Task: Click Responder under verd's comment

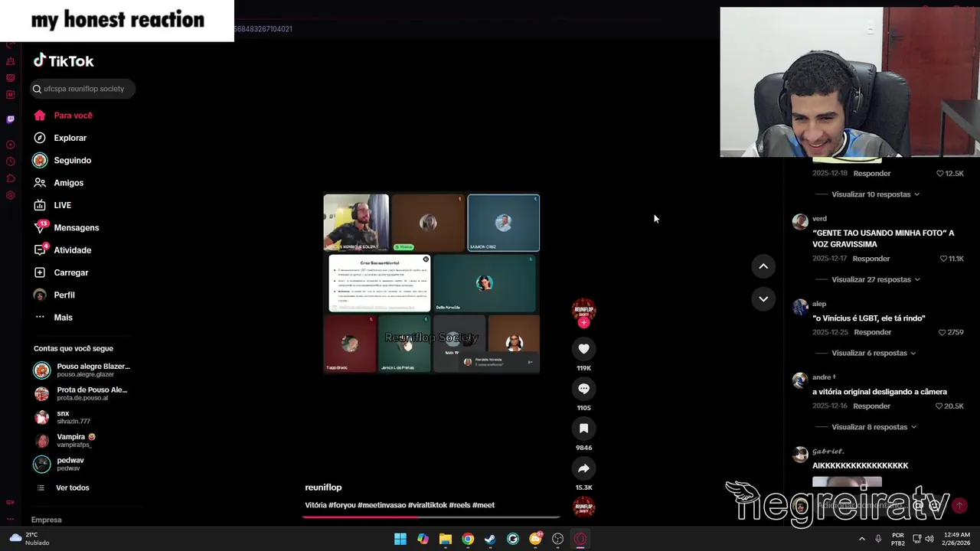Action: pos(871,259)
